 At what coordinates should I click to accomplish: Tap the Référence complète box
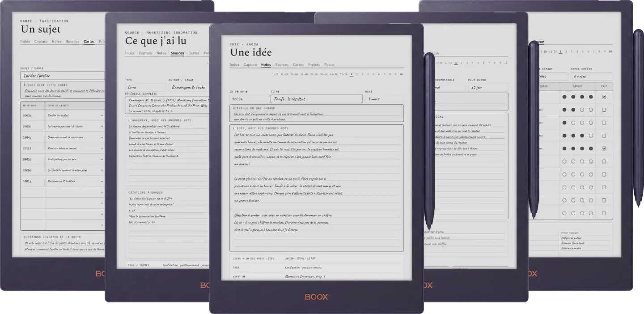tap(168, 104)
